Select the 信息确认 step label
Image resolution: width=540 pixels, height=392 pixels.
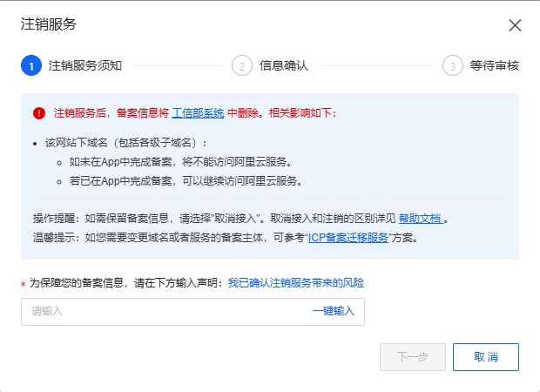pyautogui.click(x=284, y=65)
